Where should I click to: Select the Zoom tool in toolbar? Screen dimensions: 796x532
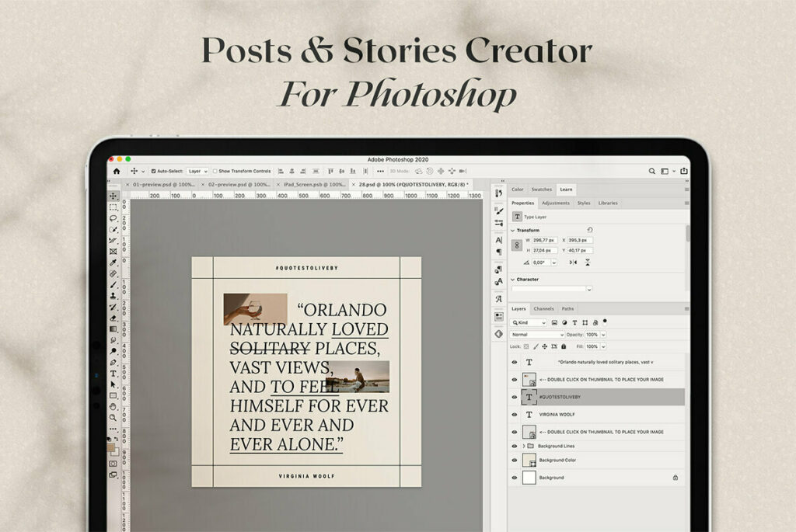(113, 416)
